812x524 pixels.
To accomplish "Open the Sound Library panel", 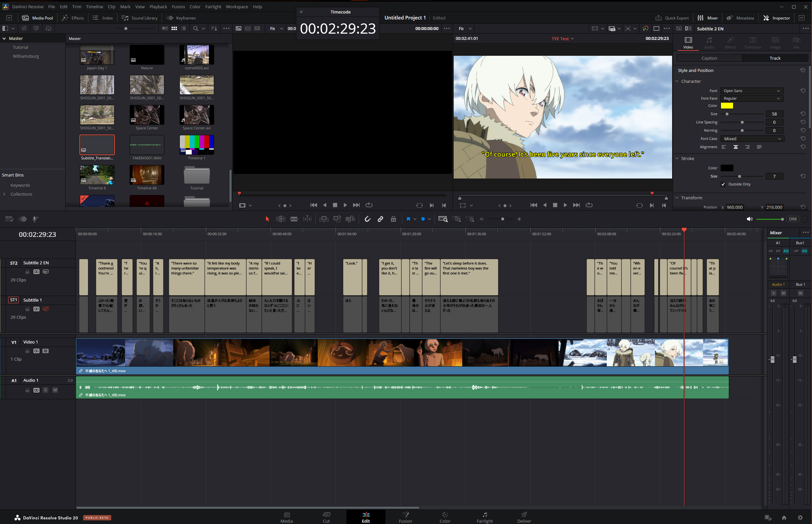I will click(140, 18).
